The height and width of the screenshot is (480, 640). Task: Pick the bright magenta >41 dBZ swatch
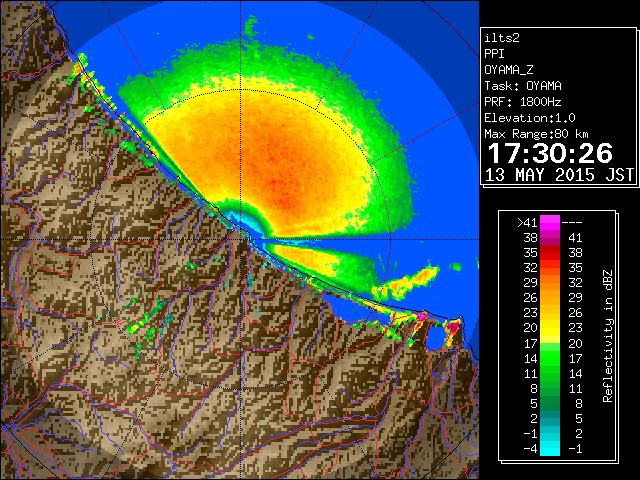tap(550, 223)
